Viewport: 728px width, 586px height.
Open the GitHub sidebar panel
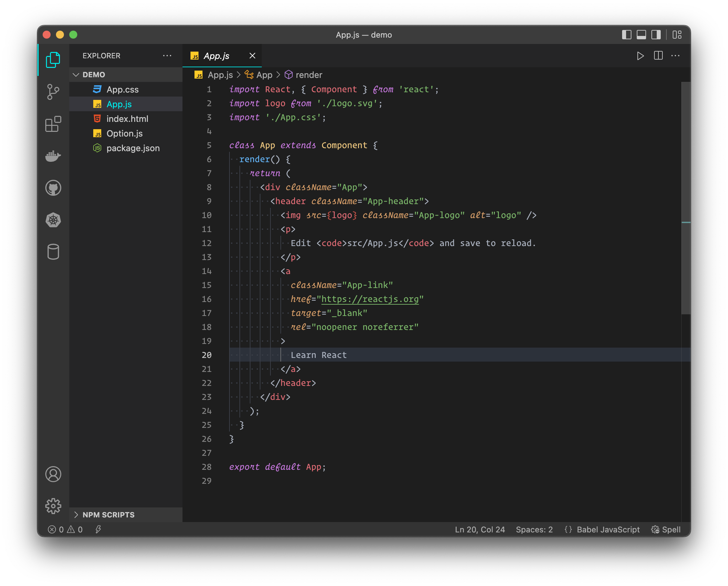coord(53,188)
